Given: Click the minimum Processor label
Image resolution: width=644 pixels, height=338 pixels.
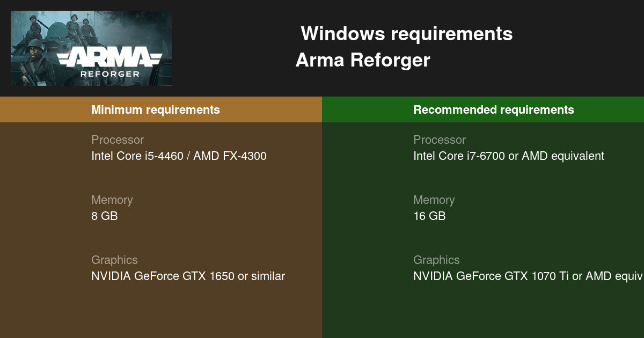Looking at the screenshot, I should coord(118,139).
